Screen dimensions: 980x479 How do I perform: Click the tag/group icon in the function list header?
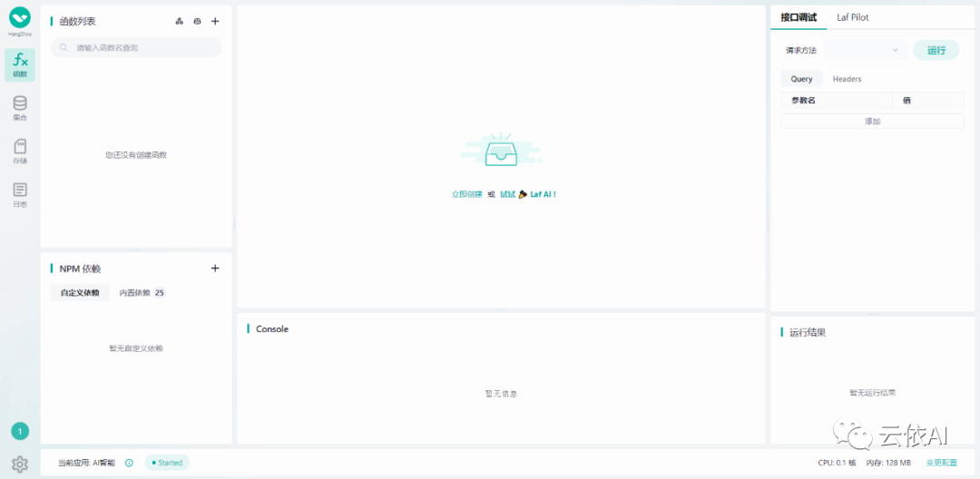coord(180,21)
